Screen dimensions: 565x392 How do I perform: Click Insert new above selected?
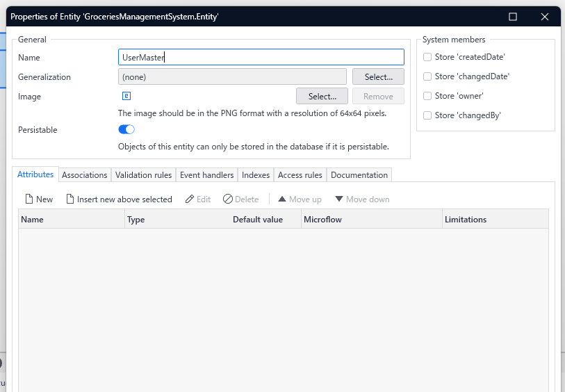120,199
